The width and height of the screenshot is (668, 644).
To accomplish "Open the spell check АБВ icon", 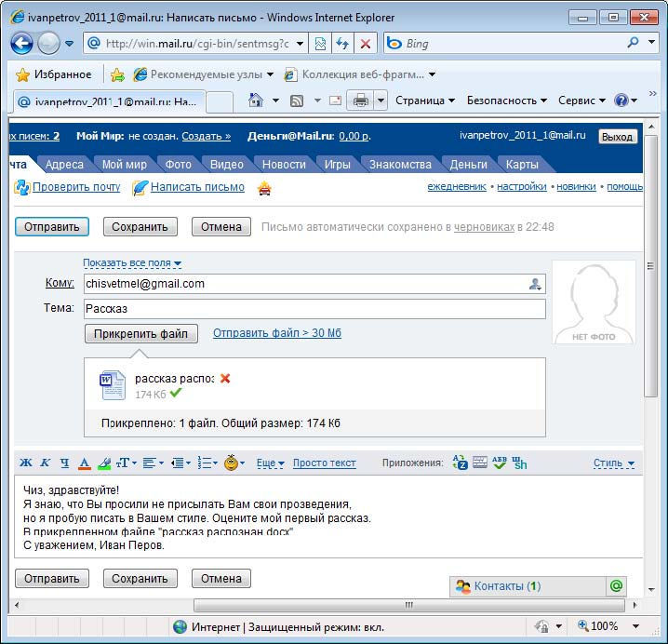I will pos(500,463).
